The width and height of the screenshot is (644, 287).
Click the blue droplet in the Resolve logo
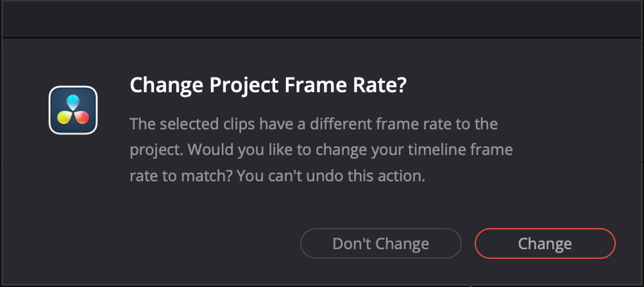tap(73, 101)
